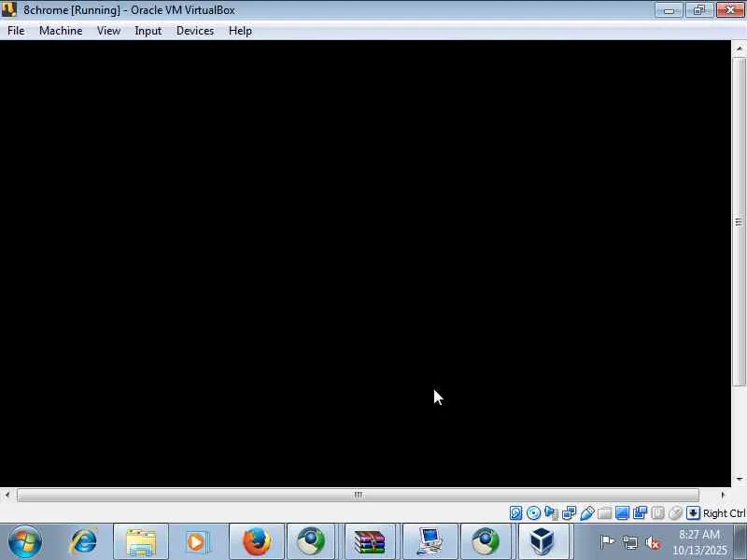
Task: Click the video capture status icon
Action: tap(640, 512)
